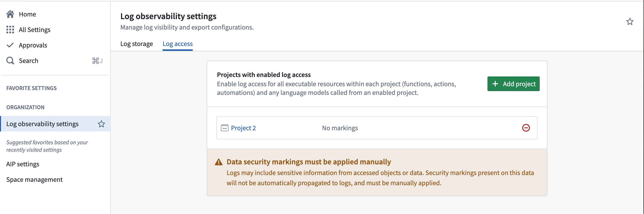Click the plus icon on Add project
644x214 pixels.
[x=495, y=84]
